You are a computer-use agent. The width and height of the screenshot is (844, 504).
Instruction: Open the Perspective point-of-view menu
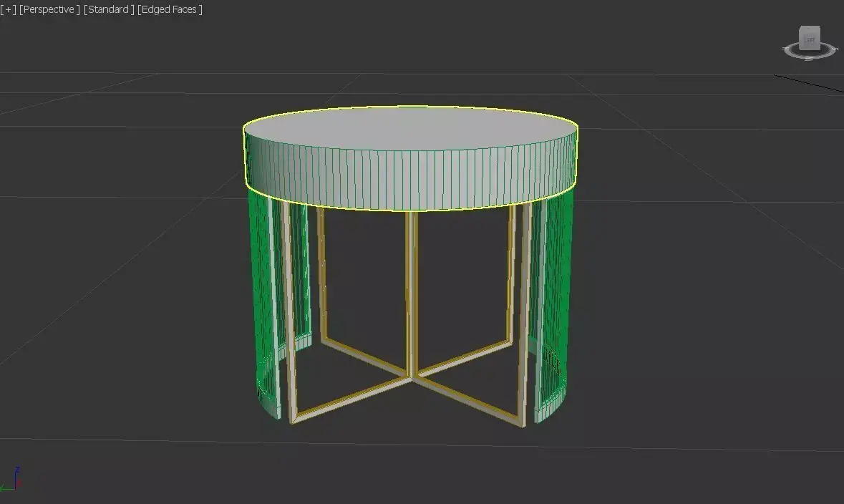[x=49, y=9]
